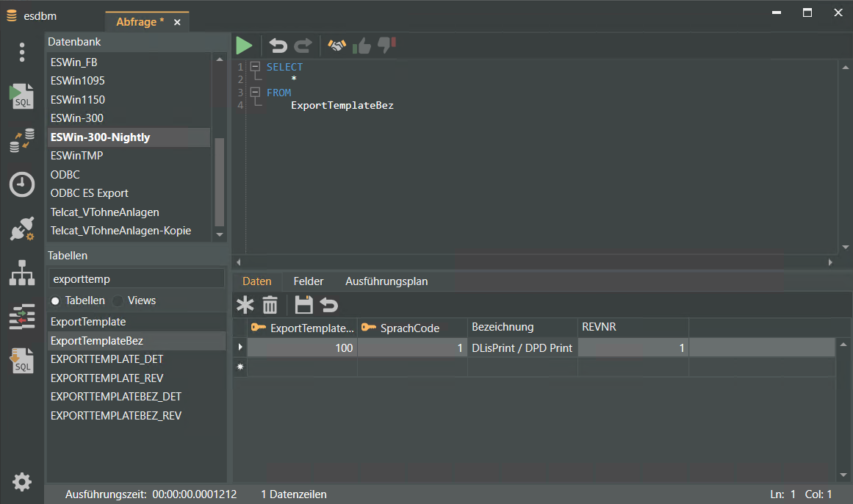This screenshot has width=853, height=504.
Task: Switch to the Felder tab
Action: (309, 281)
